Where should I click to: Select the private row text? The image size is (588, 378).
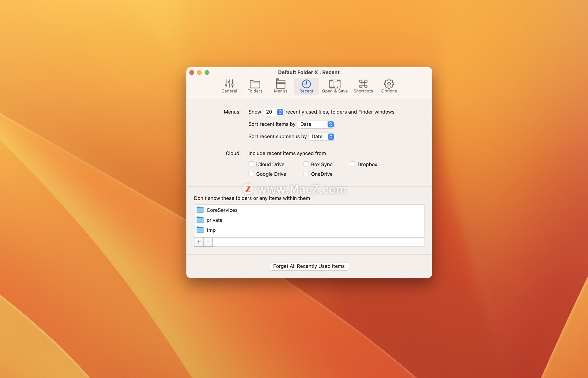tap(214, 220)
